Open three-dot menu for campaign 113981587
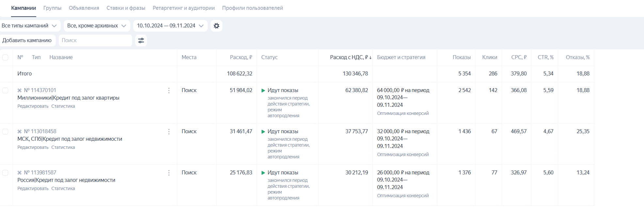 pyautogui.click(x=169, y=173)
